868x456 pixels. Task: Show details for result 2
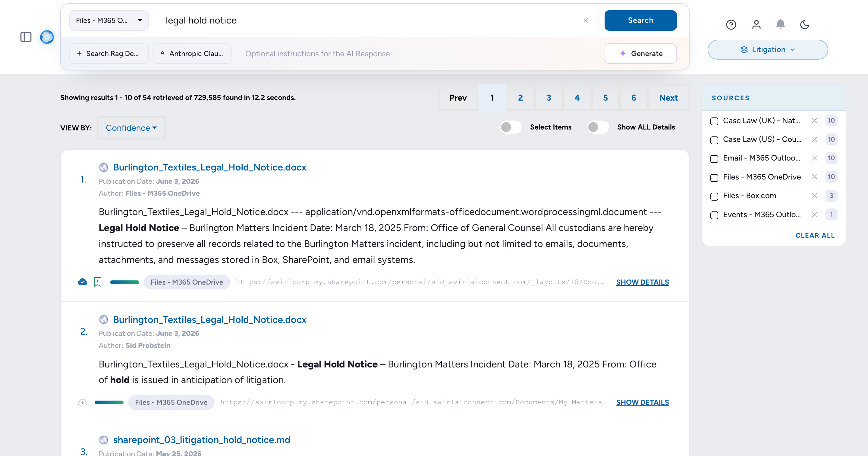[x=642, y=402]
